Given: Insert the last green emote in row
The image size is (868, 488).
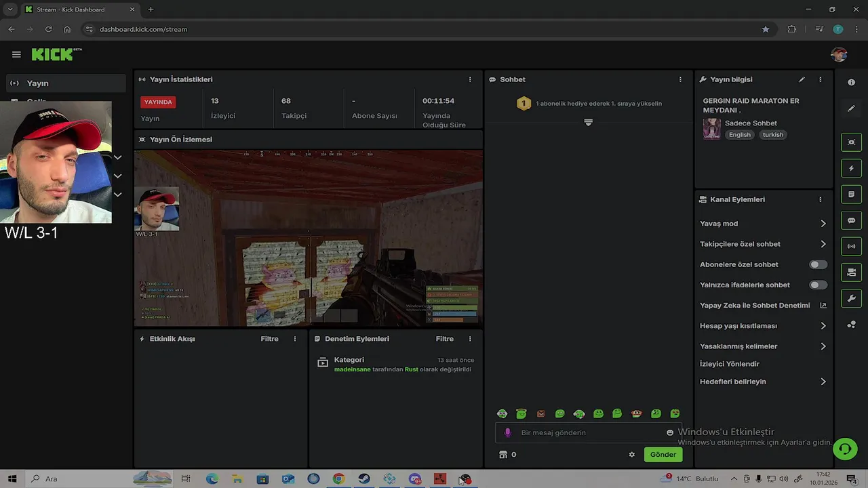Looking at the screenshot, I should click(x=675, y=413).
